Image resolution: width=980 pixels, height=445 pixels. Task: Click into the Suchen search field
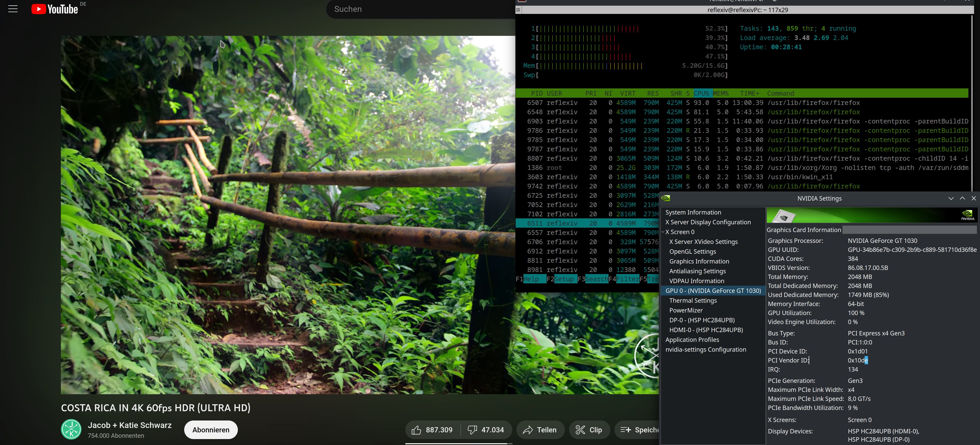[x=418, y=9]
